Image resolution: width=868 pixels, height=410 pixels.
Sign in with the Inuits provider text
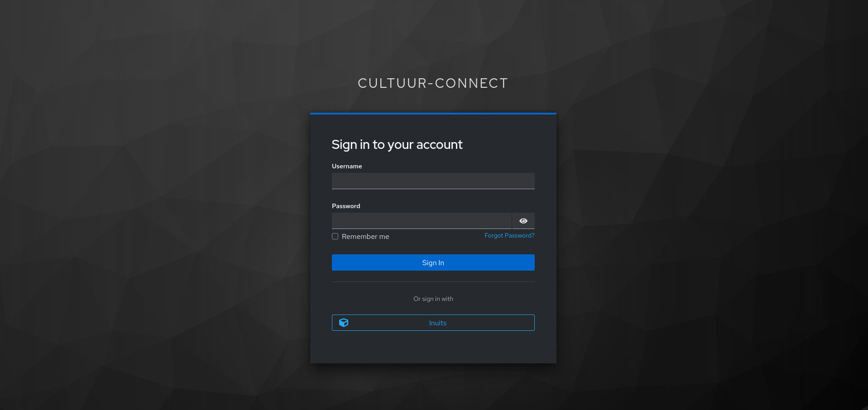[437, 323]
